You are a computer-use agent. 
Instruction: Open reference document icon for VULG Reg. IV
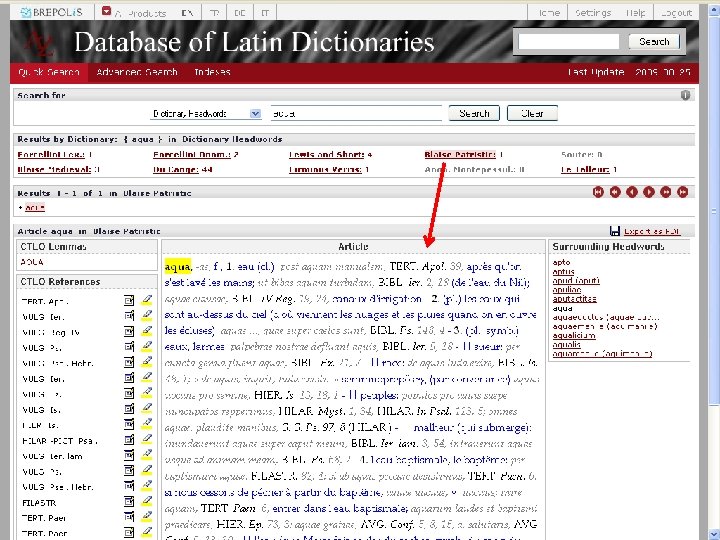pyautogui.click(x=129, y=332)
